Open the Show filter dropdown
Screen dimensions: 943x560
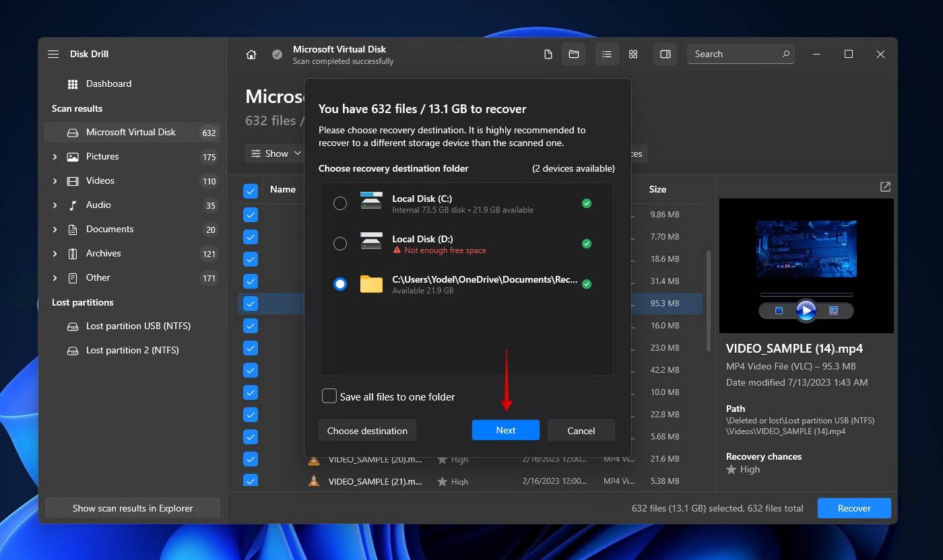click(x=275, y=153)
